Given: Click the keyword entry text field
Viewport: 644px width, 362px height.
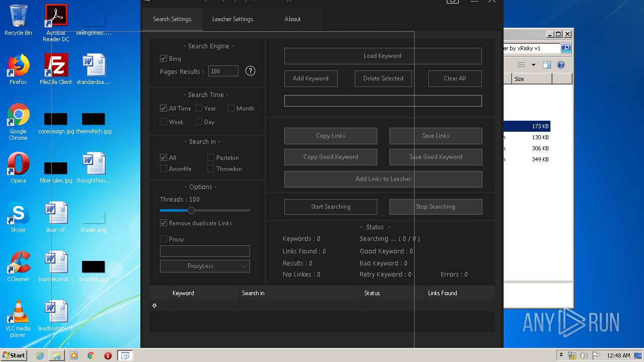Looking at the screenshot, I should click(x=383, y=101).
